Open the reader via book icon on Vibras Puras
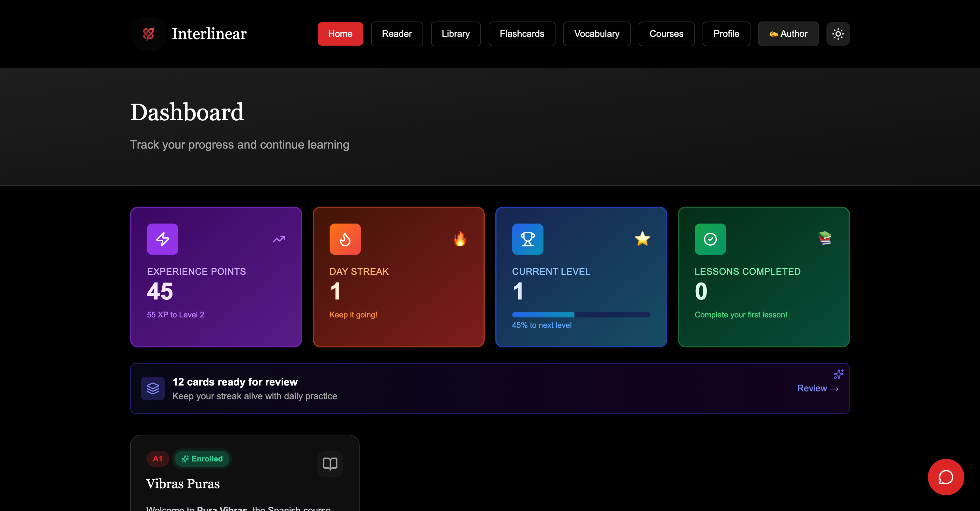This screenshot has width=980, height=511. [330, 463]
